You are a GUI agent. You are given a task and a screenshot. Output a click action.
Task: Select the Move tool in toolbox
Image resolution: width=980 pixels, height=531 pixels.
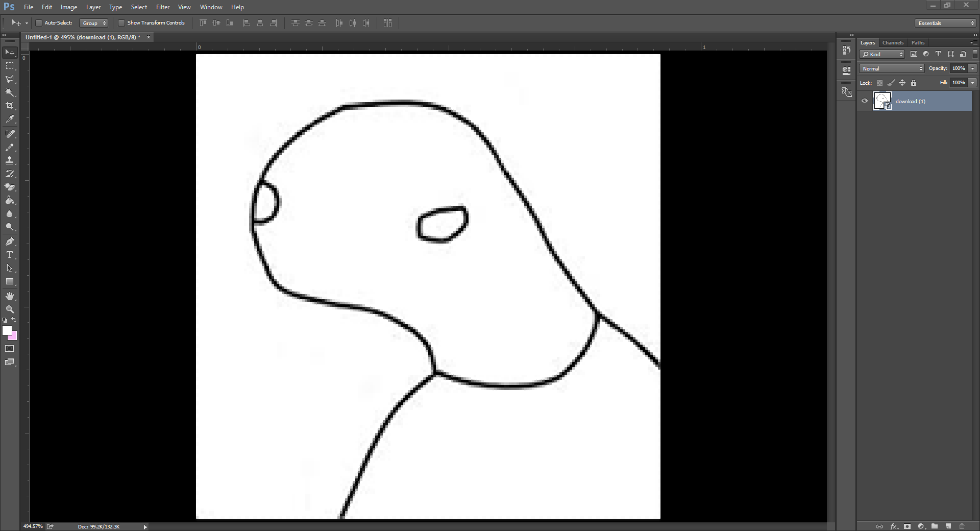(x=10, y=53)
